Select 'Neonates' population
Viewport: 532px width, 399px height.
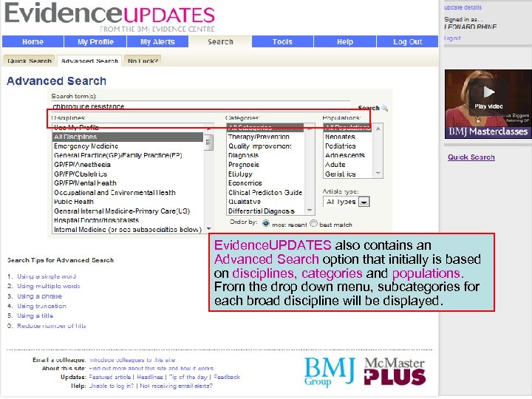point(348,137)
